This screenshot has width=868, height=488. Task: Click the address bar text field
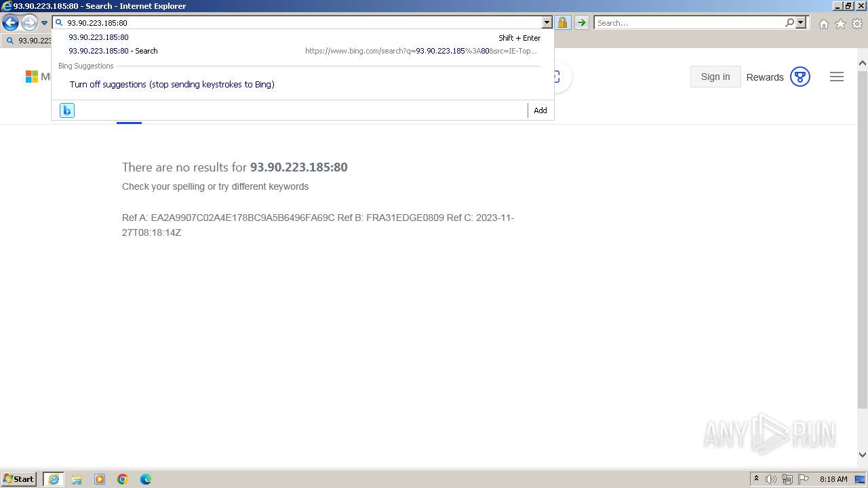coord(302,22)
